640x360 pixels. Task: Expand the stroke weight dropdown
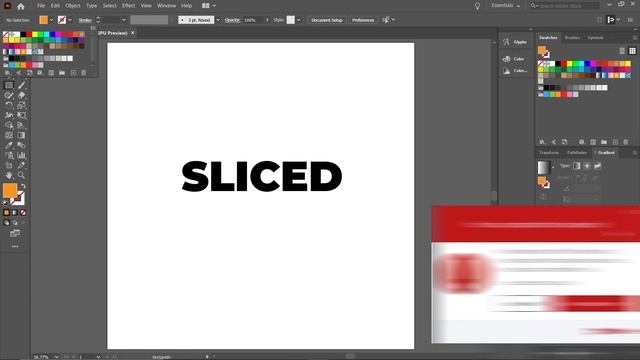pyautogui.click(x=124, y=20)
